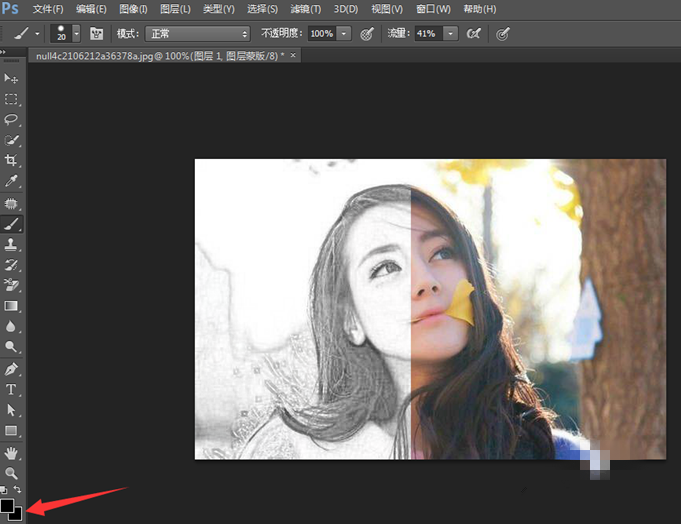Select the Gradient tool

tap(12, 306)
